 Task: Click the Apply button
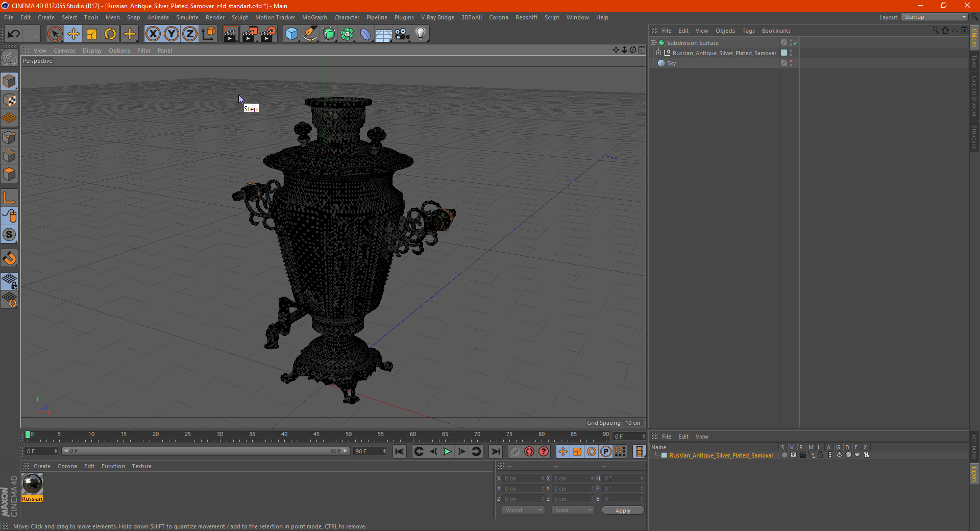[623, 511]
